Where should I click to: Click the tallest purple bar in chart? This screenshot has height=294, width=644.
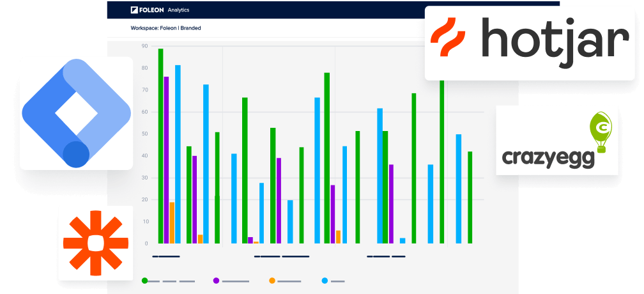[x=166, y=160]
